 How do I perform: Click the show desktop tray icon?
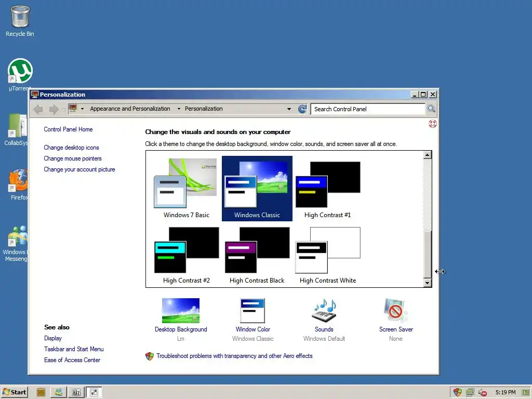[x=526, y=393]
